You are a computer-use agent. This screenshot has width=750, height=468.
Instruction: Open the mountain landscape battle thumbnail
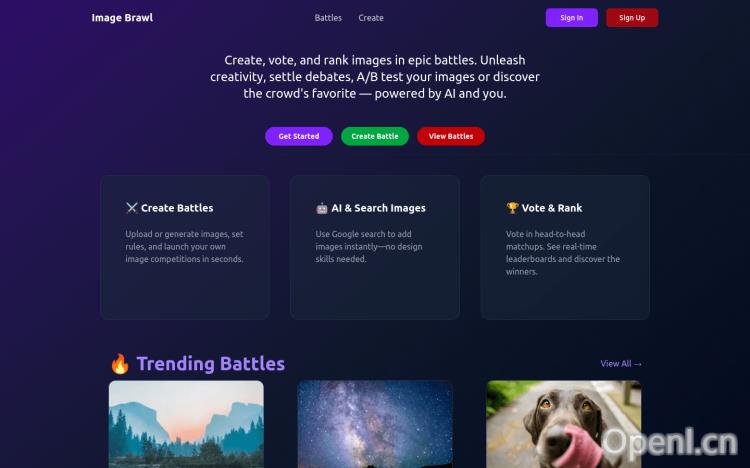(x=186, y=424)
